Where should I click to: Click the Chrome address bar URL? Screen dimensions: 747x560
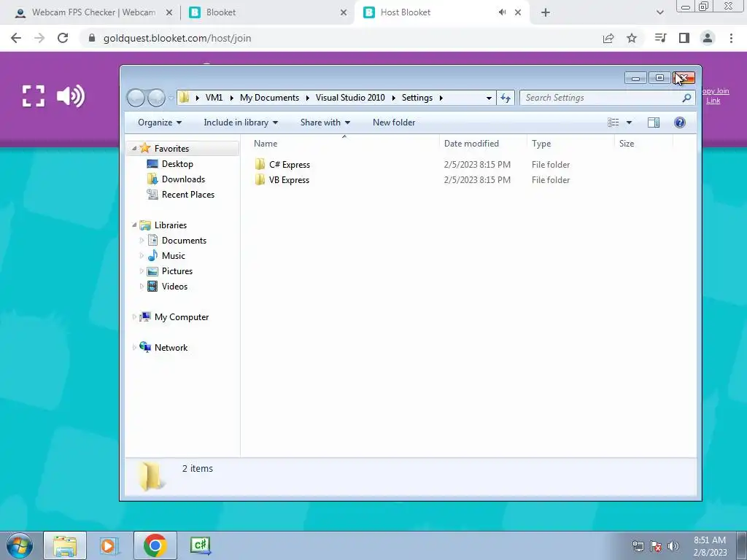tap(177, 38)
